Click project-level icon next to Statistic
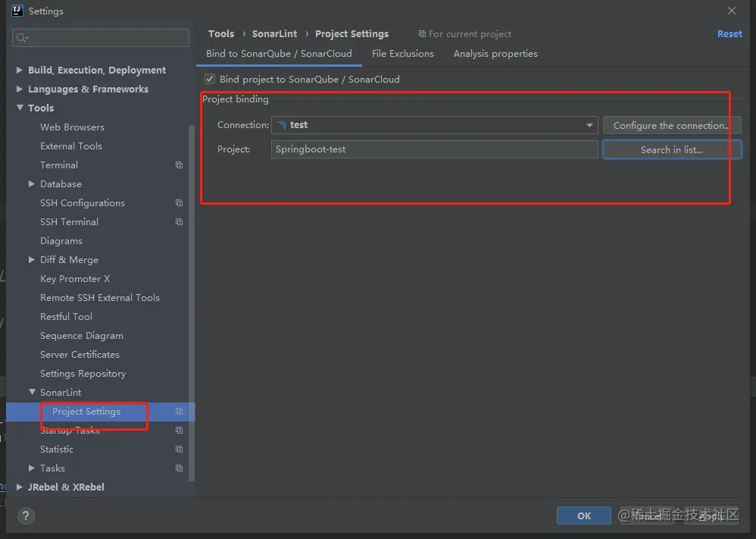 (179, 450)
